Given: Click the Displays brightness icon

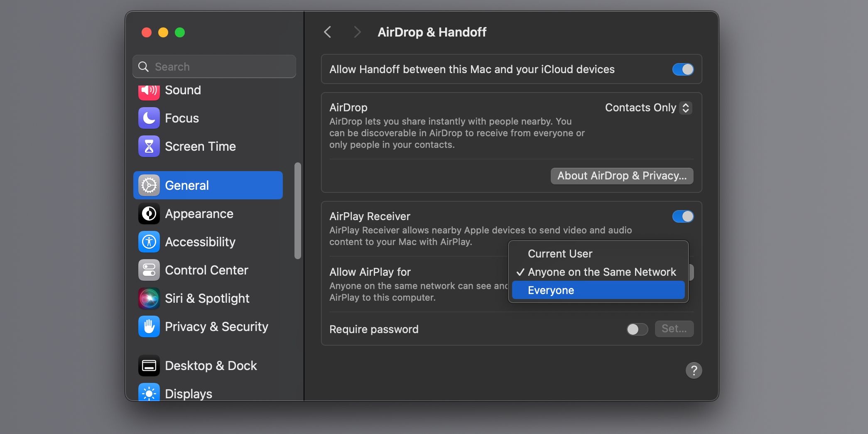Looking at the screenshot, I should [x=148, y=393].
